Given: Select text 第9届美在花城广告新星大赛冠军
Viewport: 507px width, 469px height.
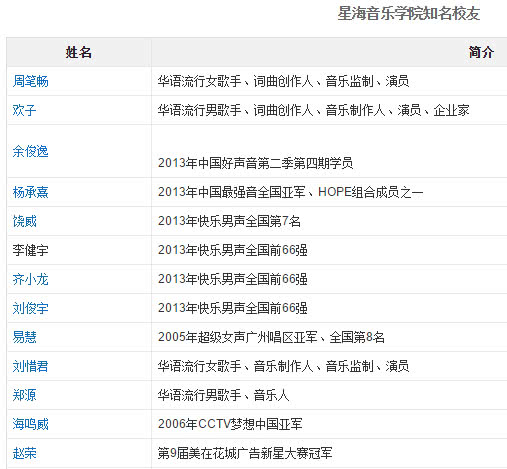Looking at the screenshot, I should click(245, 453).
